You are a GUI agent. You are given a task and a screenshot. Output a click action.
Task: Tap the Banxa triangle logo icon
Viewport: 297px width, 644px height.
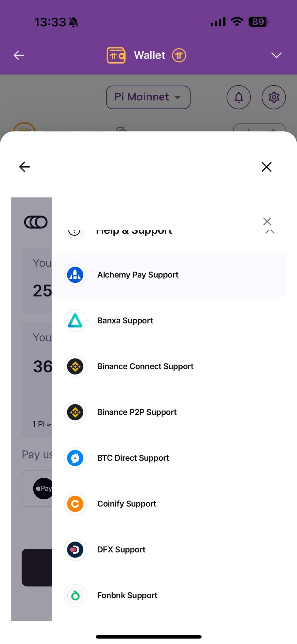click(x=75, y=321)
